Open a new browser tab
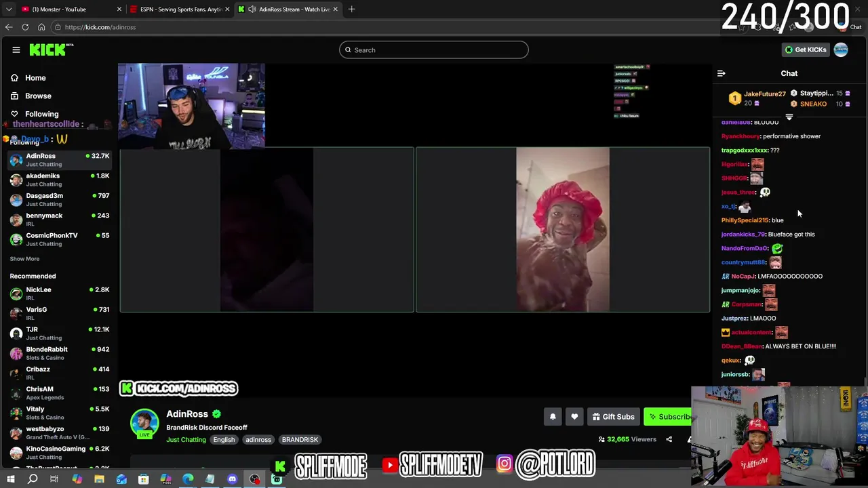 tap(351, 9)
